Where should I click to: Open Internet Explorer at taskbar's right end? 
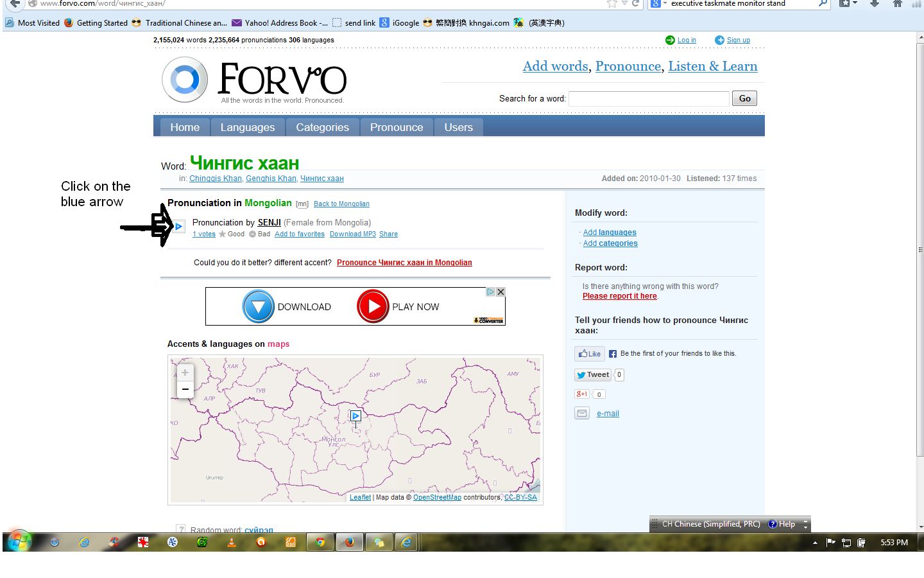point(406,542)
